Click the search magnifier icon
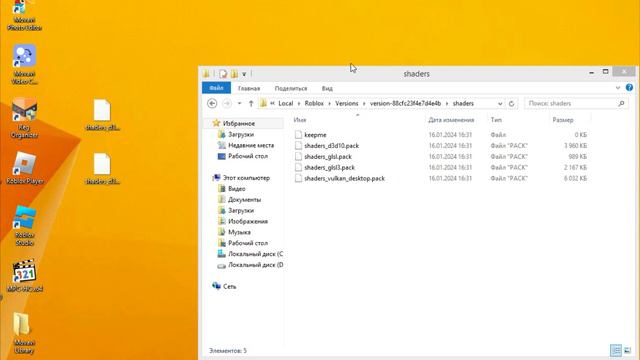 click(621, 104)
